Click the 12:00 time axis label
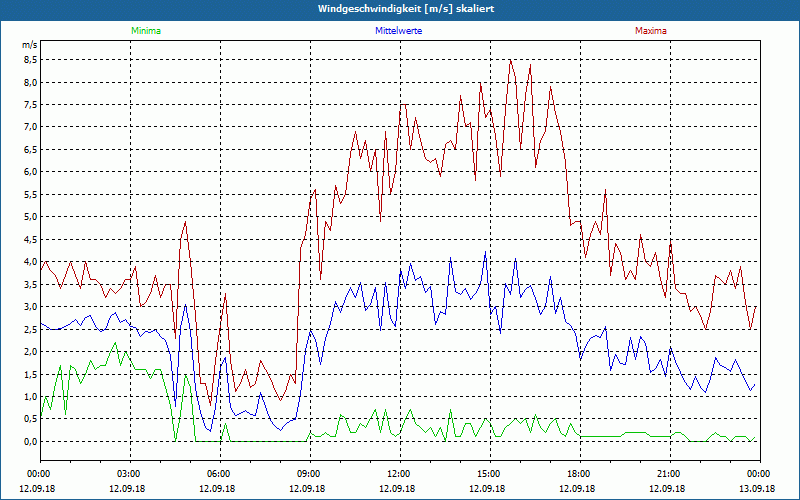Viewport: 800px width, 500px height. [x=400, y=474]
